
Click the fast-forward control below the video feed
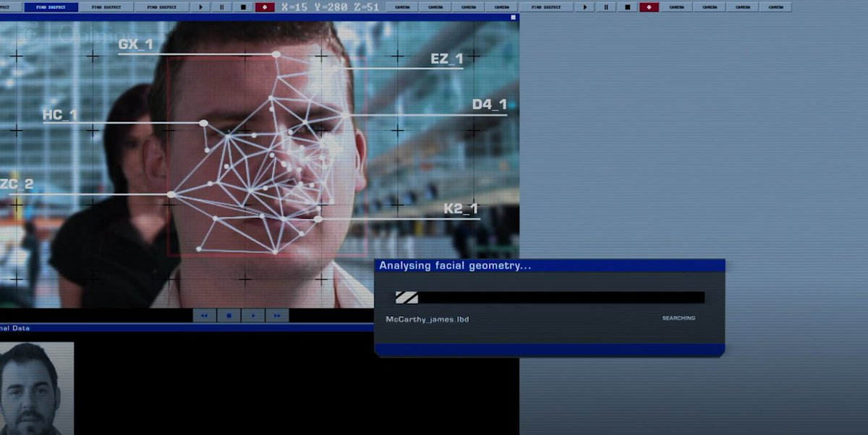278,315
